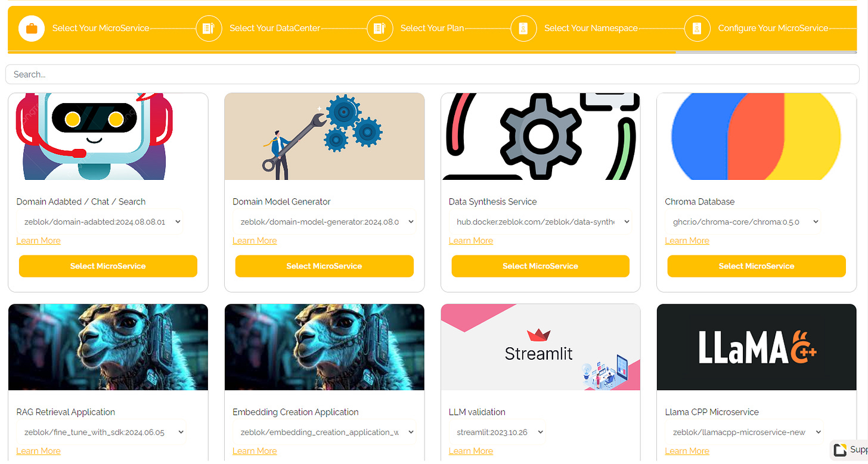
Task: Open the Data Synthesis Service image dropdown
Action: point(541,222)
